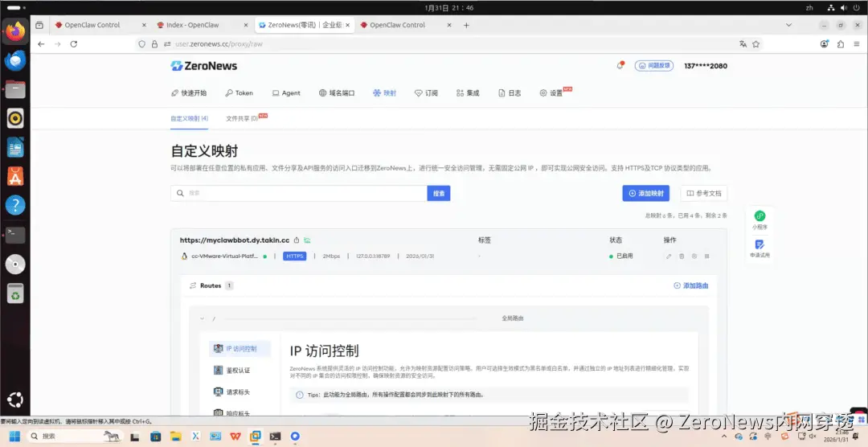Collapse the 全局路由 route chevron
This screenshot has height=447, width=868.
click(203, 318)
